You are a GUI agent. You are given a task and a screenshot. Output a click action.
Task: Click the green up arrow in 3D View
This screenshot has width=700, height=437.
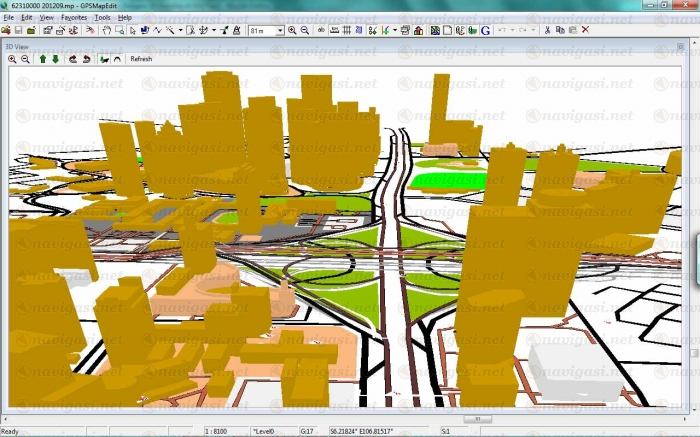click(43, 59)
